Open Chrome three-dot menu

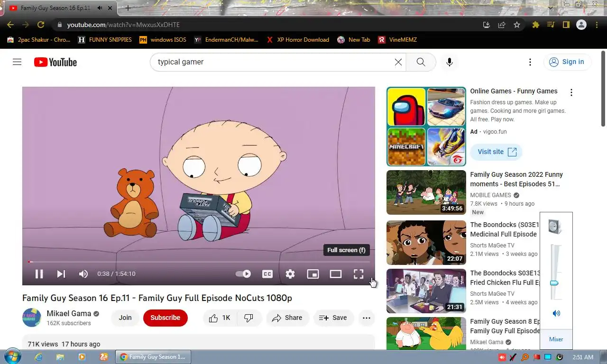pyautogui.click(x=597, y=25)
